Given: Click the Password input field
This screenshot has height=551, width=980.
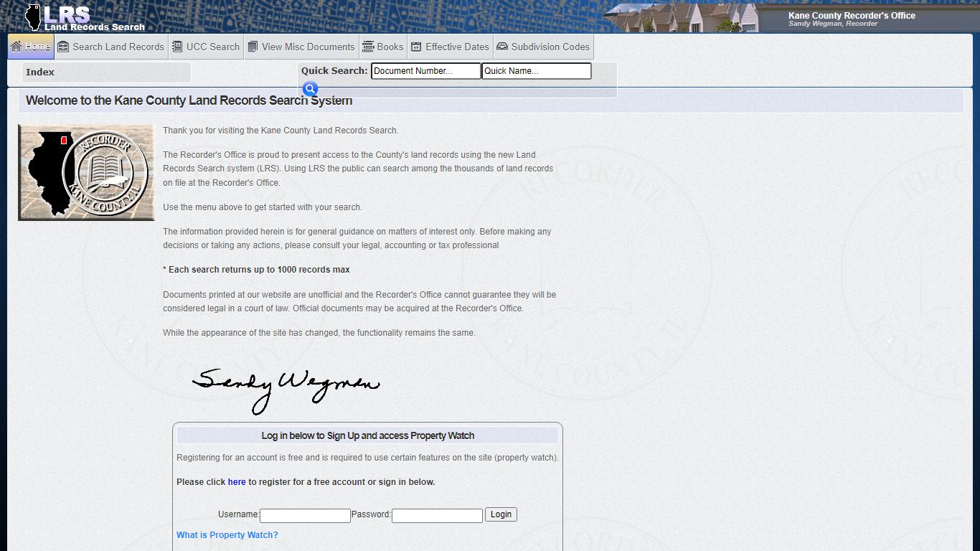Looking at the screenshot, I should pyautogui.click(x=437, y=515).
